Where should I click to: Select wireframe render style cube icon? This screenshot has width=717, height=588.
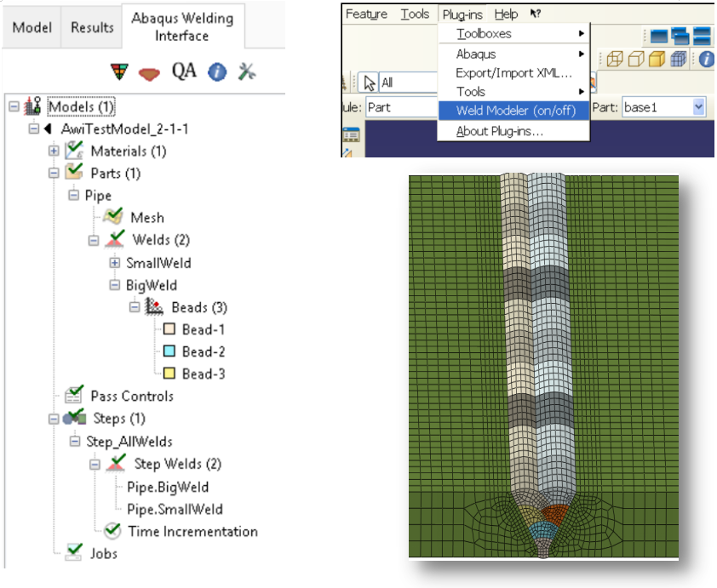click(615, 59)
